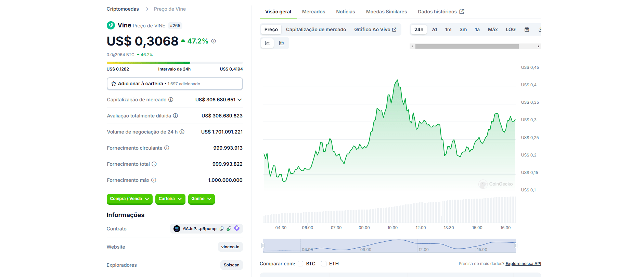Click the pump.fun pill icon in the contract row
The height and width of the screenshot is (277, 644).
(229, 229)
